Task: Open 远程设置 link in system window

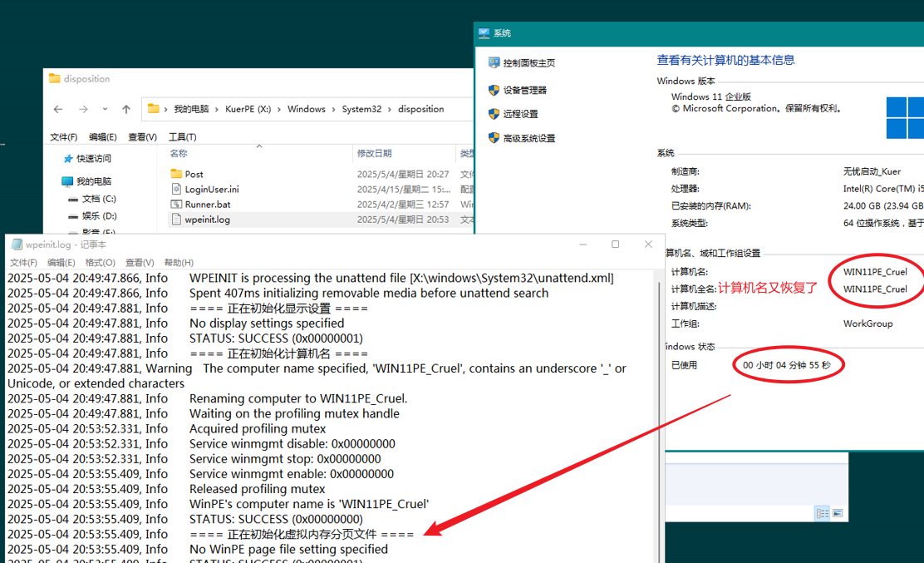Action: pos(520,114)
